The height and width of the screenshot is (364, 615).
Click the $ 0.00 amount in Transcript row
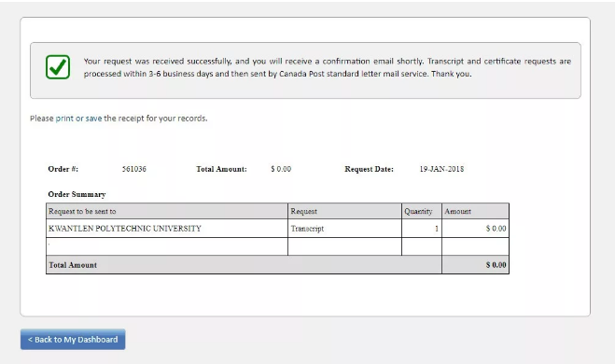tap(496, 229)
